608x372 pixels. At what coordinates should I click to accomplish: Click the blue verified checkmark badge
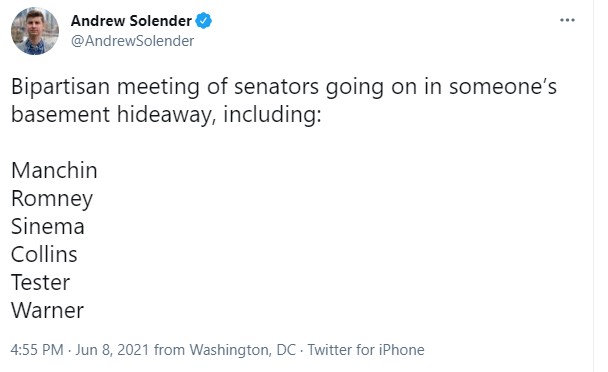point(204,21)
